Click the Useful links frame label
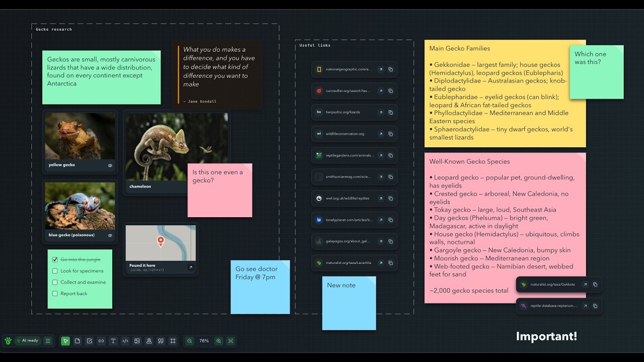The width and height of the screenshot is (644, 362). pyautogui.click(x=315, y=45)
